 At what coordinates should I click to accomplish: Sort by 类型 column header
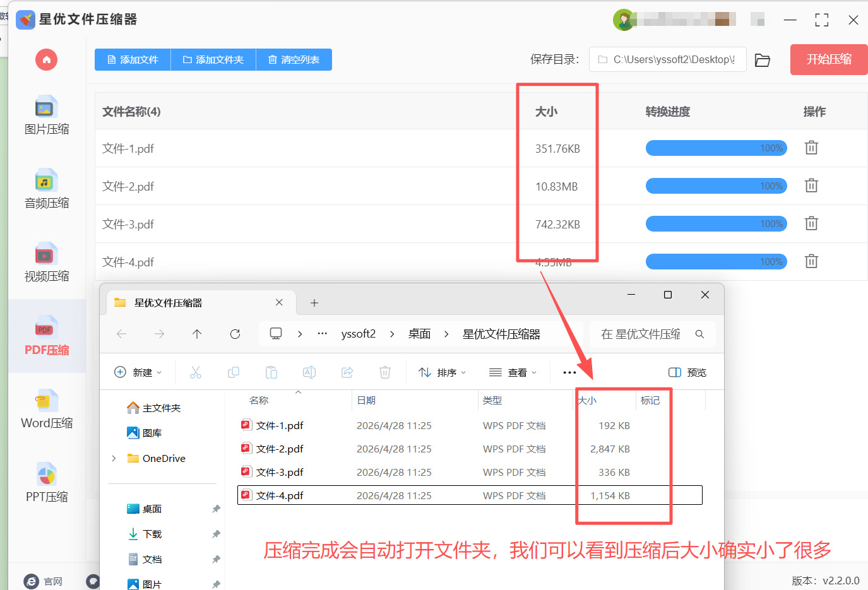click(x=492, y=401)
